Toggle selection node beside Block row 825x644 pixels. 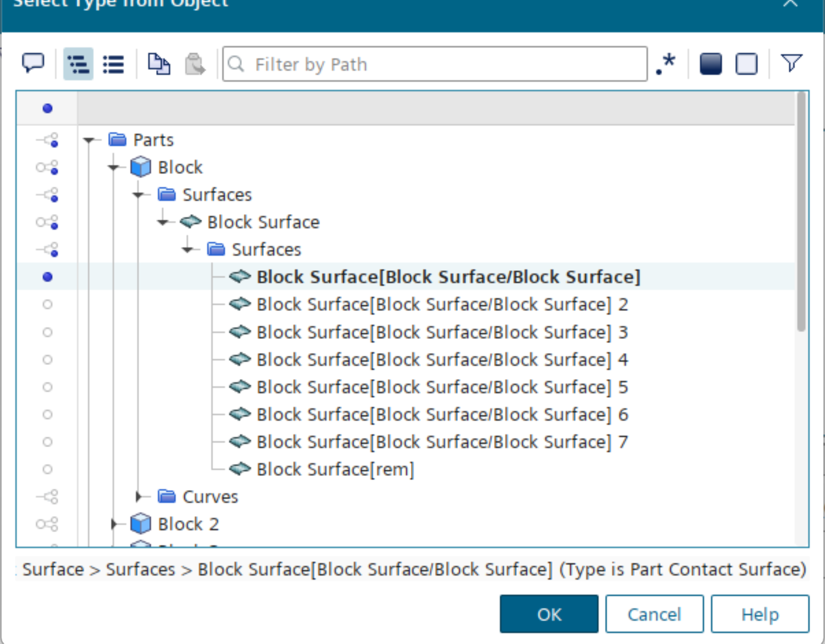tap(47, 167)
